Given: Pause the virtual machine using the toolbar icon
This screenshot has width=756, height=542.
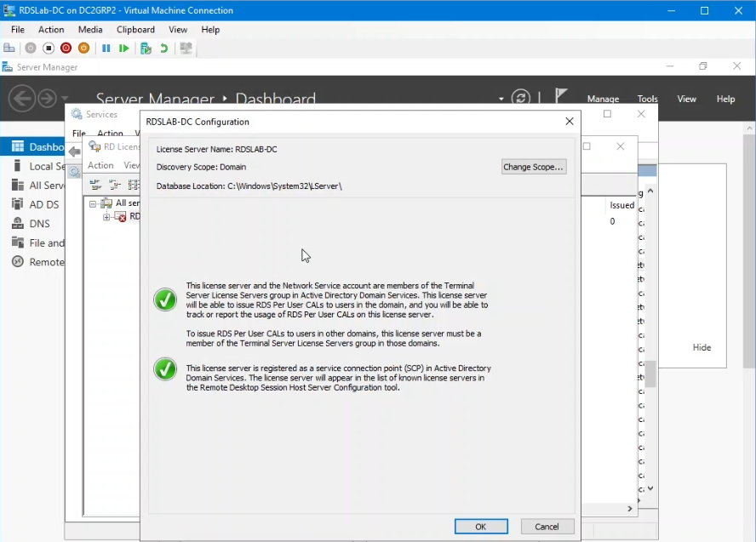Looking at the screenshot, I should [106, 48].
